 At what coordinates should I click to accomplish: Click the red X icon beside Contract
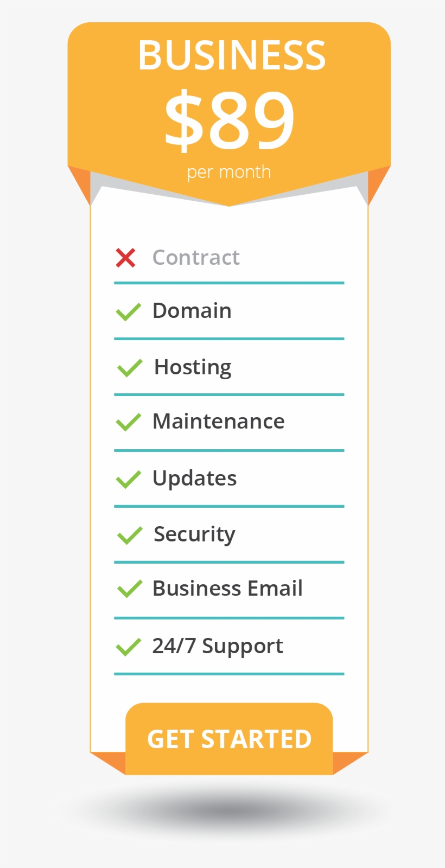(x=125, y=258)
